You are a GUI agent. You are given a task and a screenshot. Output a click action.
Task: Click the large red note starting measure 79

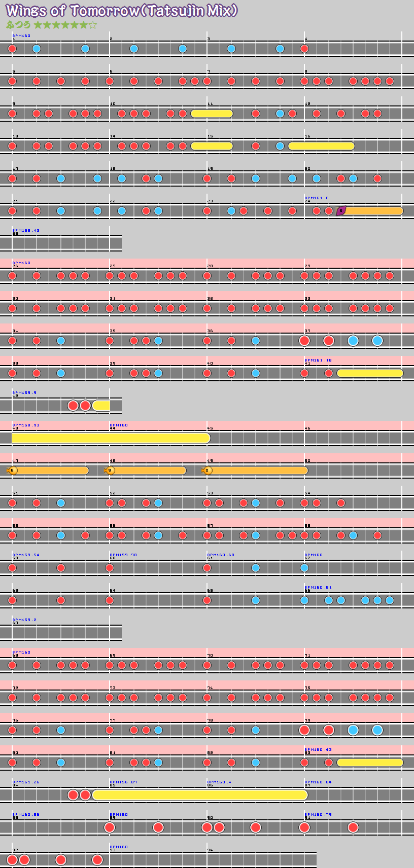click(304, 730)
